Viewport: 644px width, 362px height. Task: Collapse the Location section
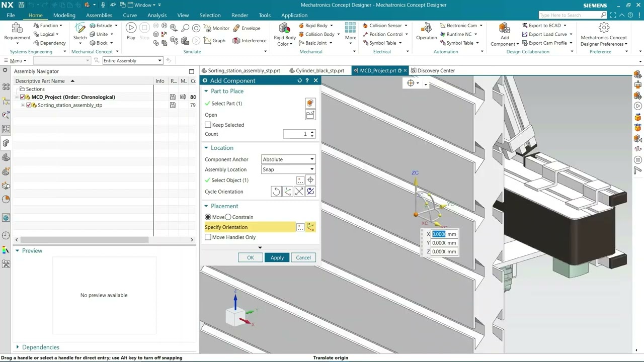[206, 148]
